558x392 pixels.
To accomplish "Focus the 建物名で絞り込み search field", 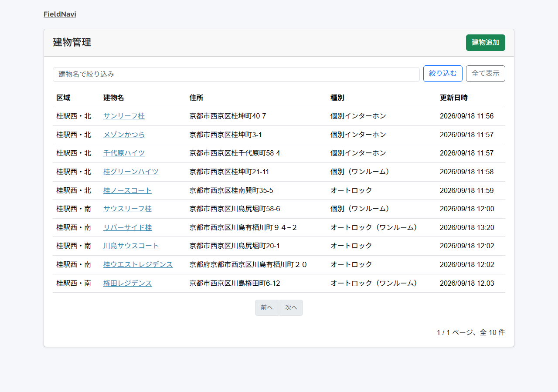I will (x=236, y=74).
